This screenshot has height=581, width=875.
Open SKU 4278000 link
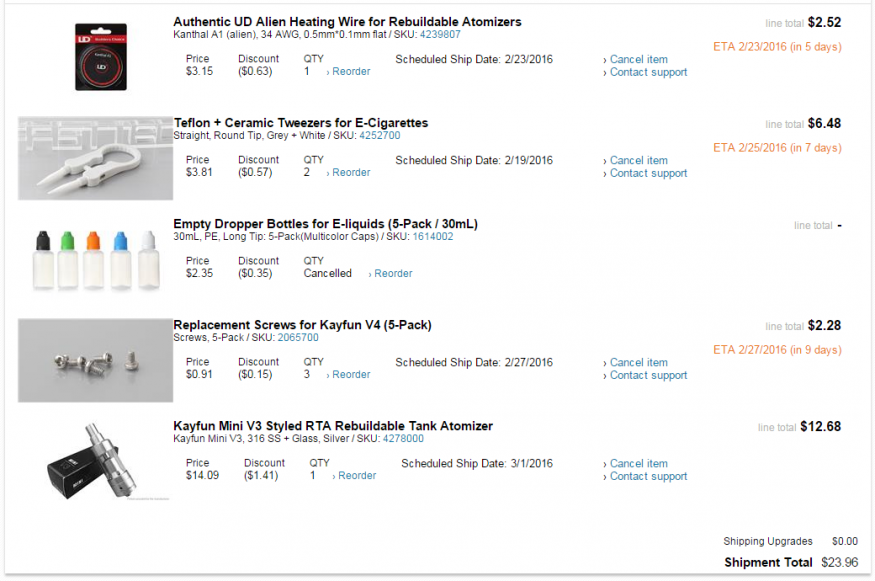pos(403,439)
